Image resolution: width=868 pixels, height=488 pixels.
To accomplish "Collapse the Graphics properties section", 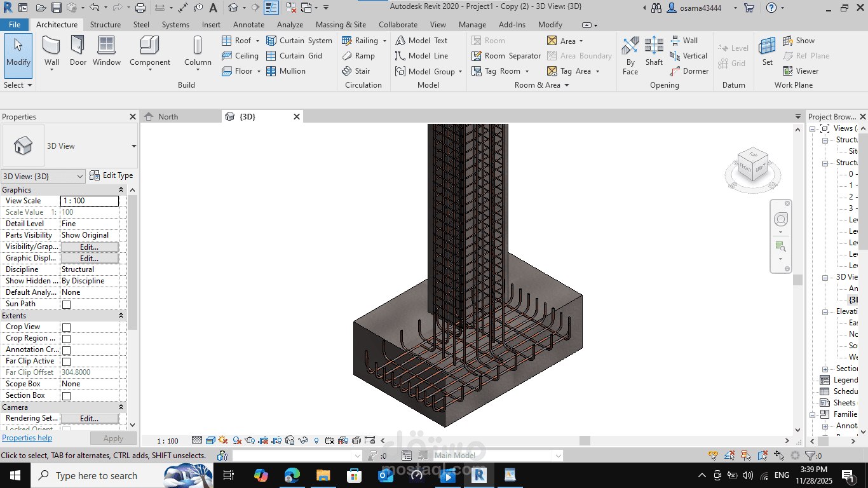I will click(x=121, y=190).
